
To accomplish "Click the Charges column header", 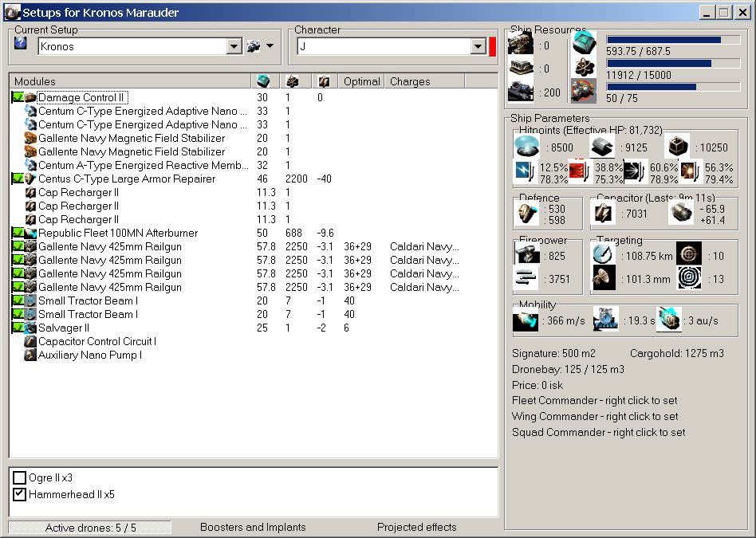I will tap(424, 81).
